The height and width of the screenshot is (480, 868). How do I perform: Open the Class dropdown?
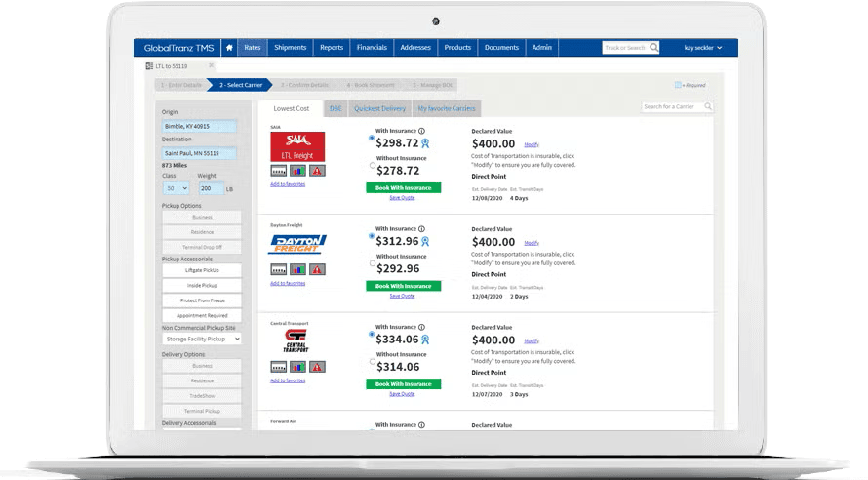176,188
